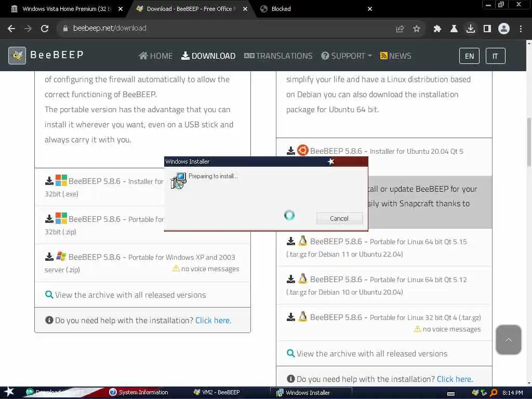Open right 'Click here' installation help link

pos(455,379)
